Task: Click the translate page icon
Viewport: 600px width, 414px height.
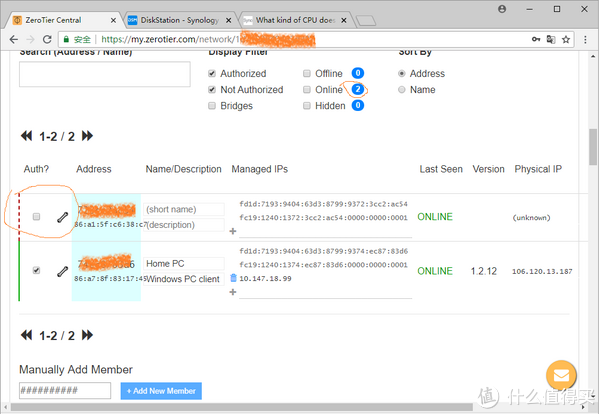Action: point(551,39)
